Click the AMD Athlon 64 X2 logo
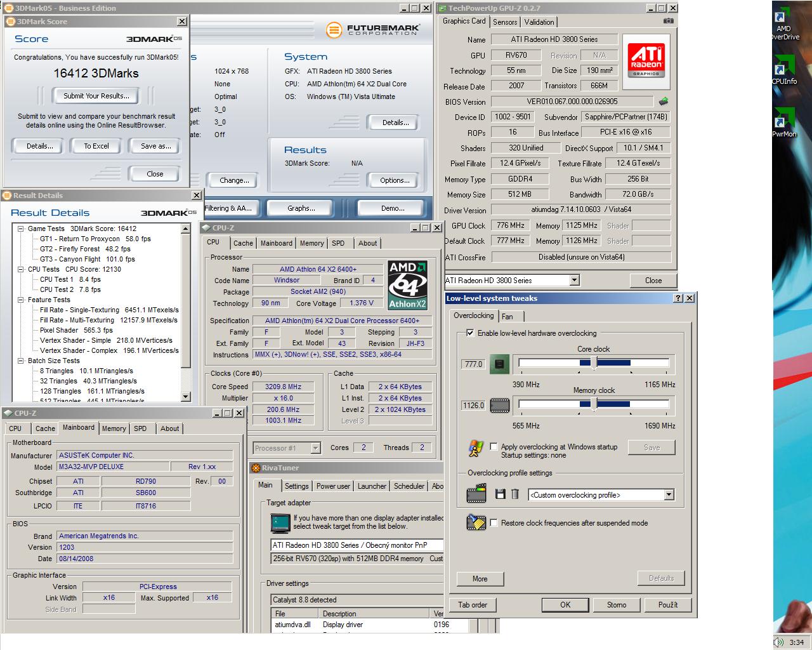Screen dimensions: 812x650 coord(407,284)
